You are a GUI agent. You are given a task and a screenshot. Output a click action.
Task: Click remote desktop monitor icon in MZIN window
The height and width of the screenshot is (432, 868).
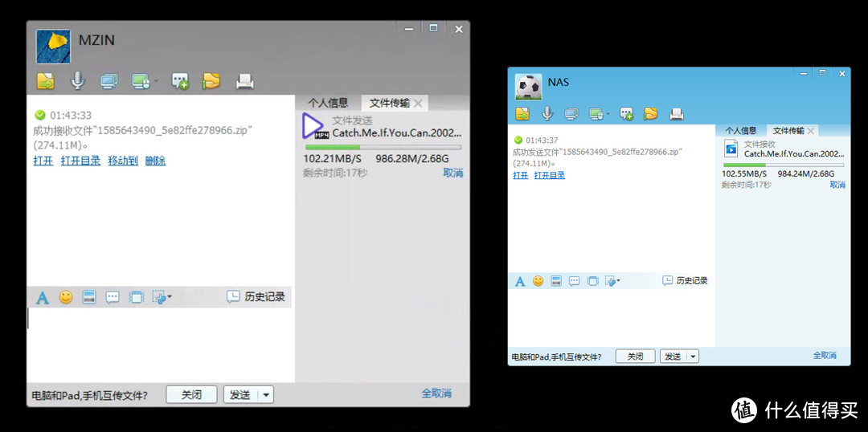[x=109, y=82]
